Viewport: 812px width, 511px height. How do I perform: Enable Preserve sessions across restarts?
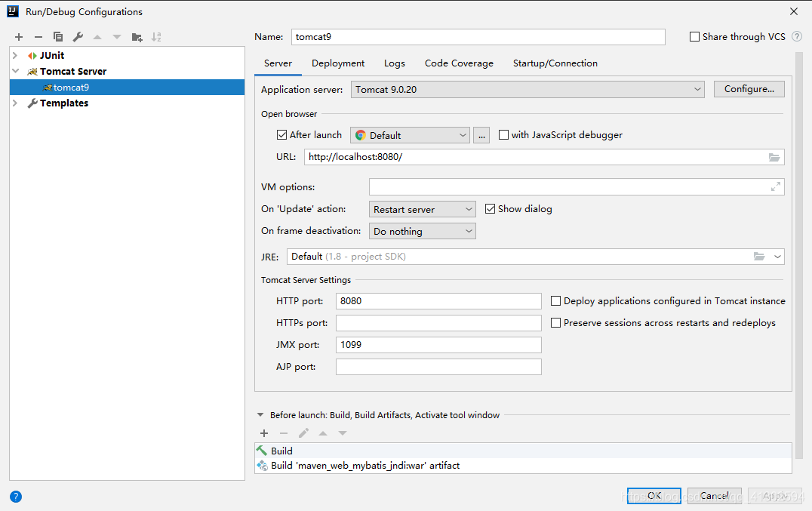coord(555,322)
